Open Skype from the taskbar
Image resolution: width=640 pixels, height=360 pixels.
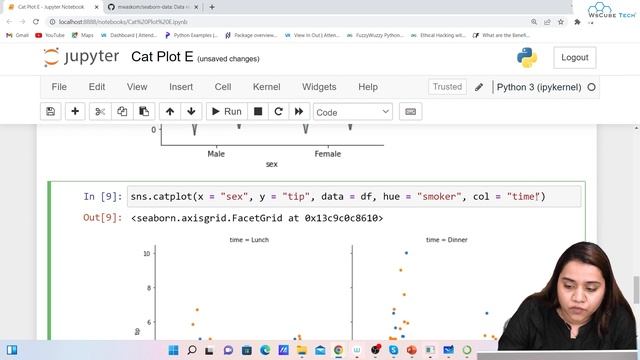tap(393, 350)
